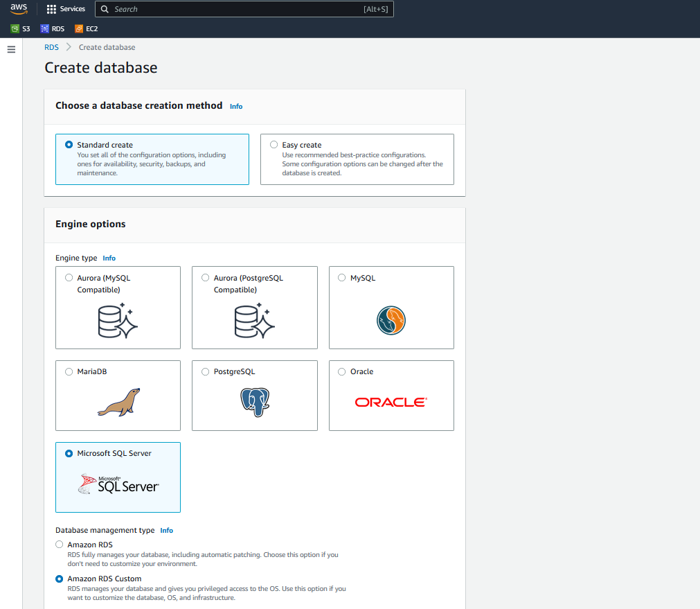Open Info link beside Engine type
This screenshot has height=609, width=700.
point(109,258)
